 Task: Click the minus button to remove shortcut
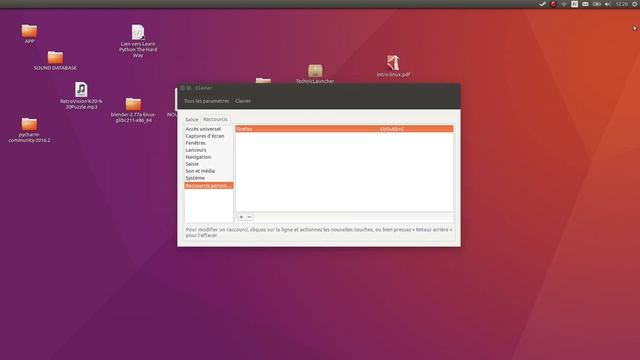click(x=249, y=217)
